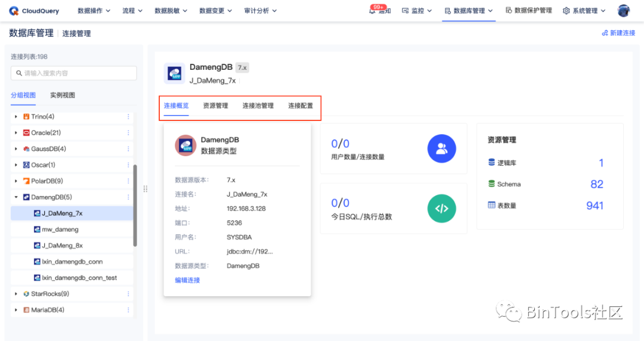The height and width of the screenshot is (341, 644).
Task: Expand the Trino(4) group
Action: click(x=16, y=117)
